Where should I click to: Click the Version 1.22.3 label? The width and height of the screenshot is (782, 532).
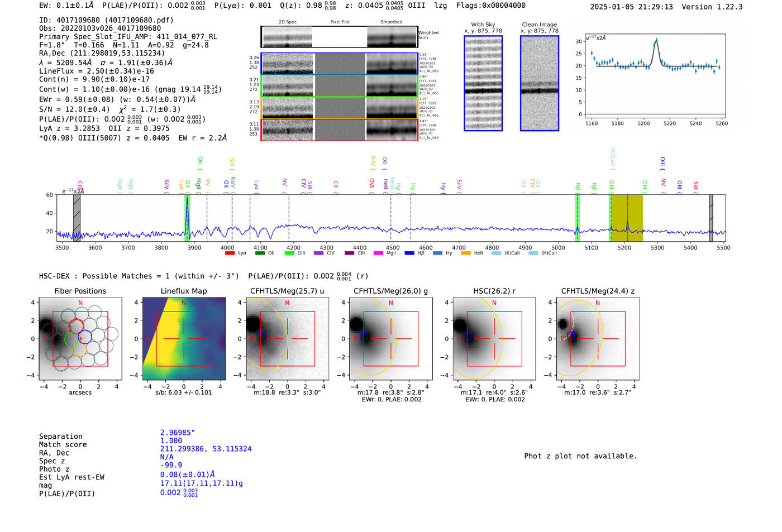(712, 7)
